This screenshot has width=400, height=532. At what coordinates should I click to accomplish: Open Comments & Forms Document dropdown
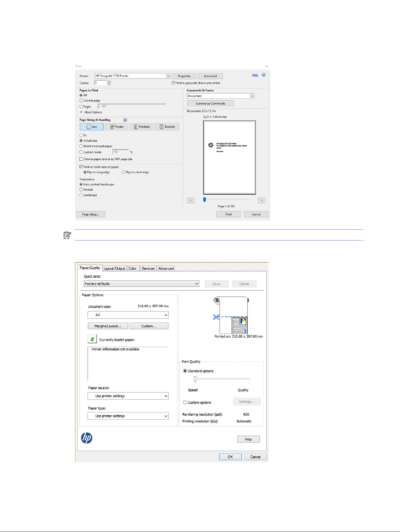pos(221,96)
